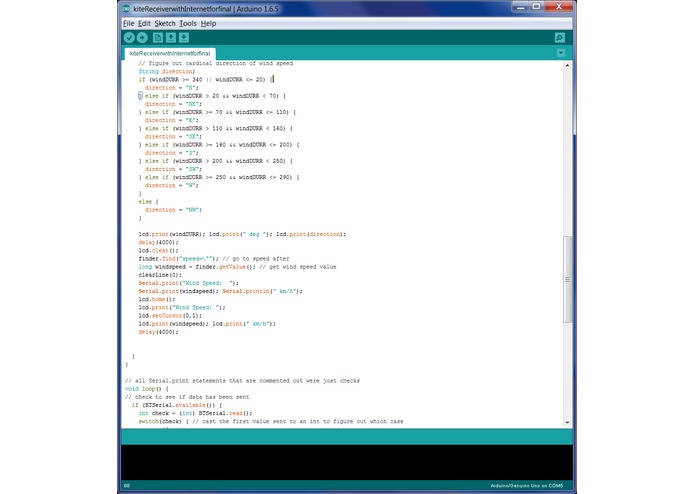
Task: Open the File menu
Action: [129, 23]
